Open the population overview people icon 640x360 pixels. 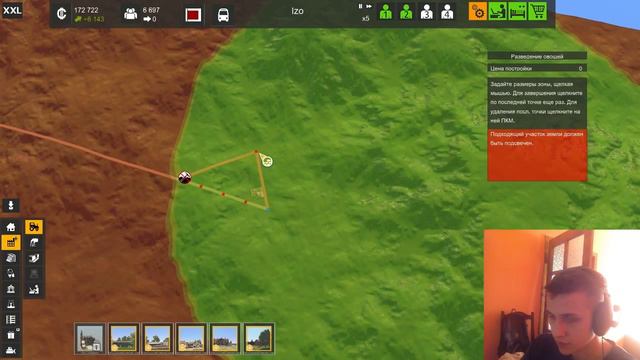tap(131, 14)
